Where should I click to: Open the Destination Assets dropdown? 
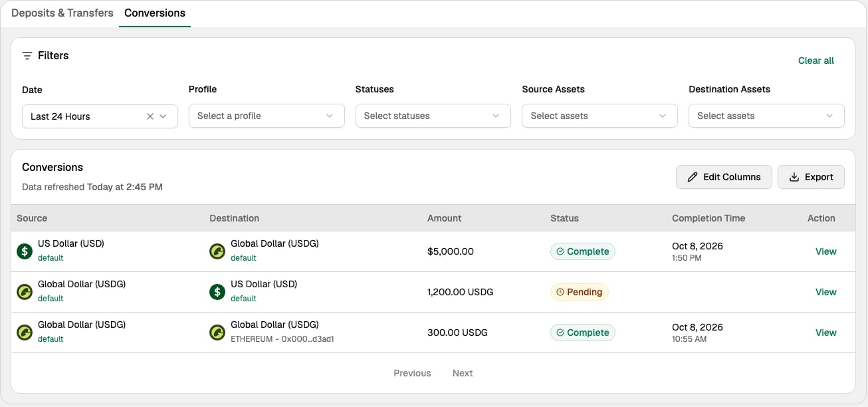pos(766,116)
